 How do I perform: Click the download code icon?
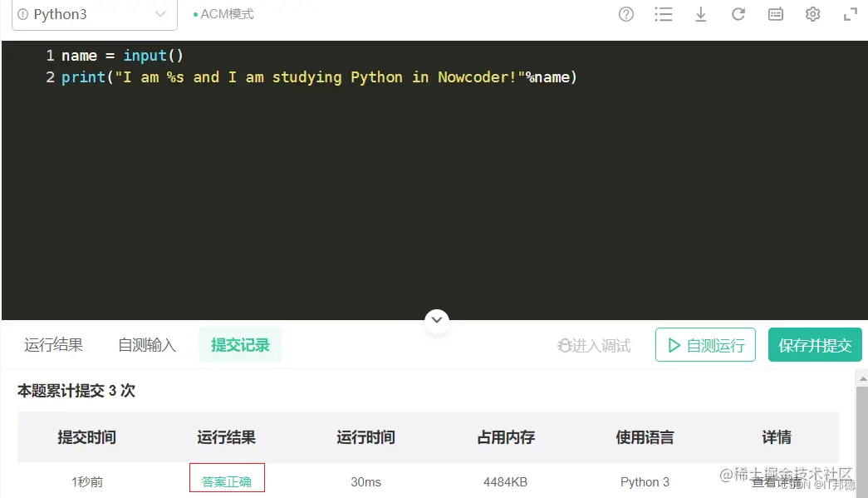tap(701, 14)
